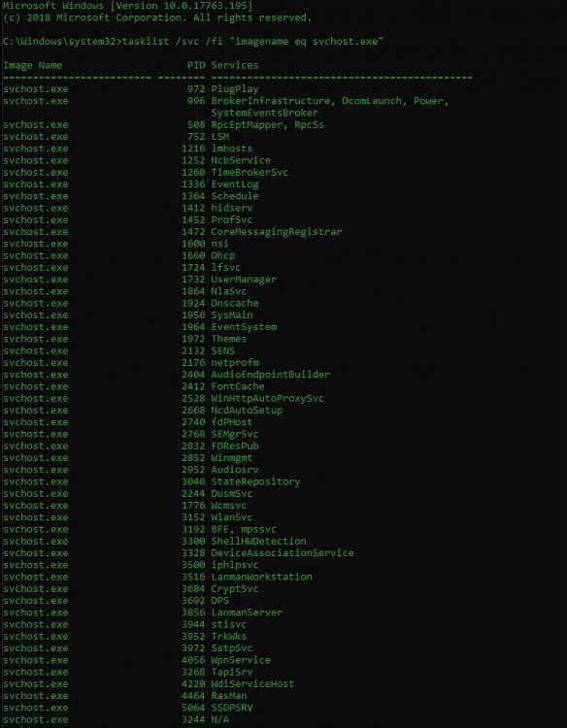Click the tasklist command line text

pos(193,42)
